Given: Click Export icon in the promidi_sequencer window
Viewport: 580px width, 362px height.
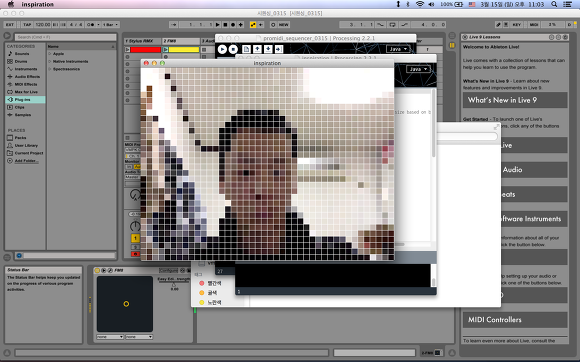Looking at the screenshot, I should (x=279, y=49).
